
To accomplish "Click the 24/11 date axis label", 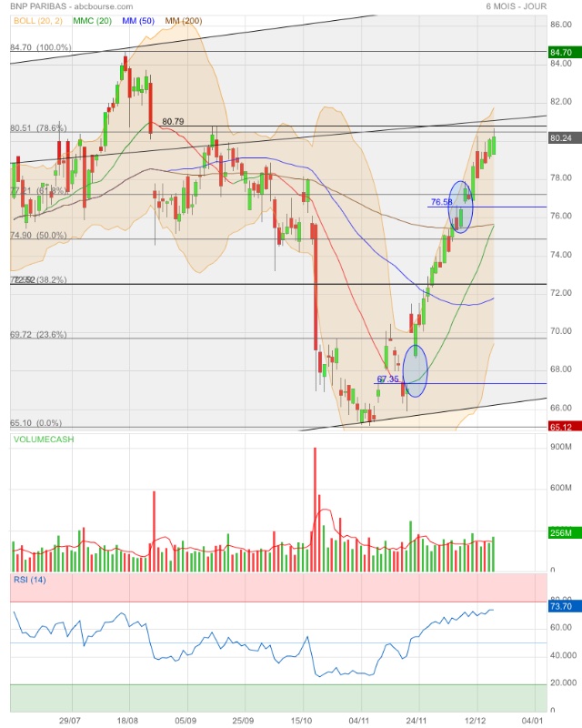I will click(416, 721).
